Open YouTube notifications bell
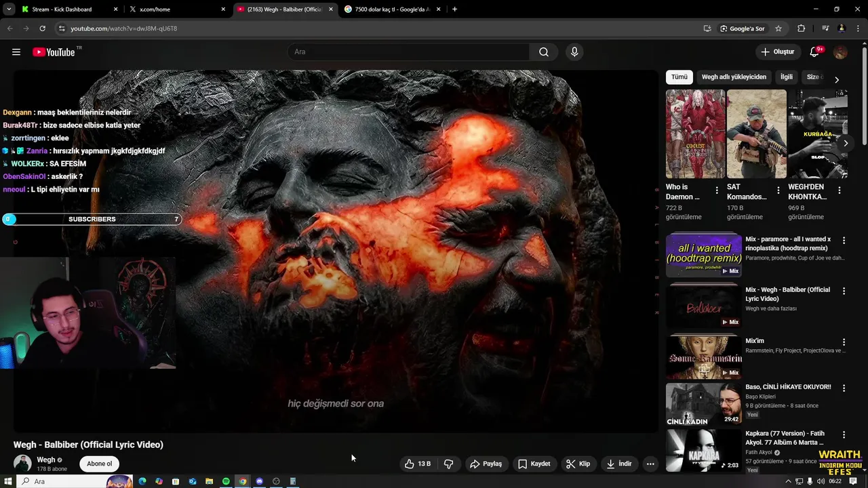Screen dimensions: 868x488 click(815, 52)
